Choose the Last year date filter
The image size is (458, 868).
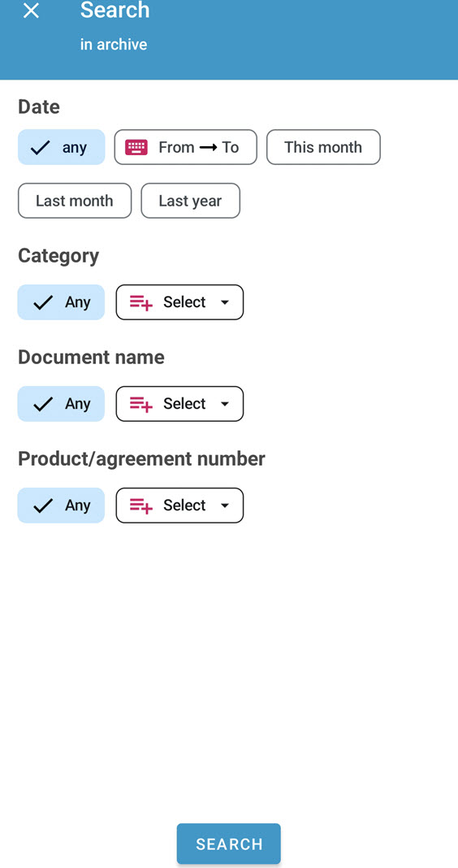coord(190,201)
